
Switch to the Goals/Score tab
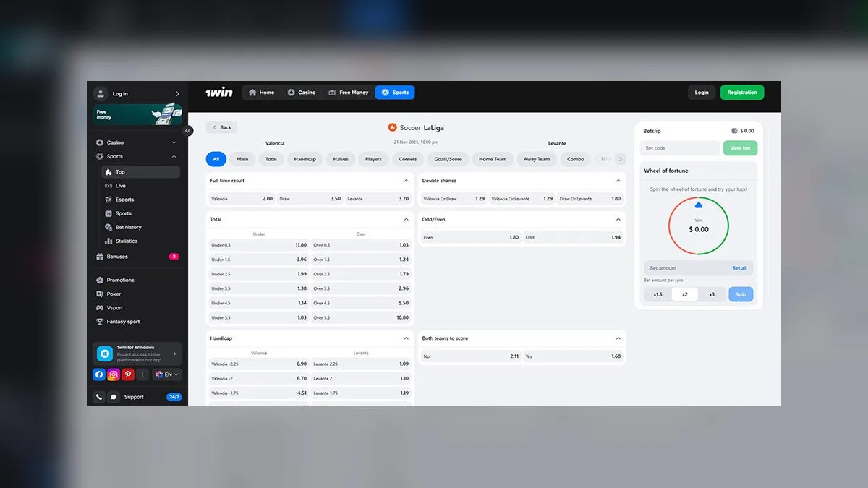tap(448, 159)
